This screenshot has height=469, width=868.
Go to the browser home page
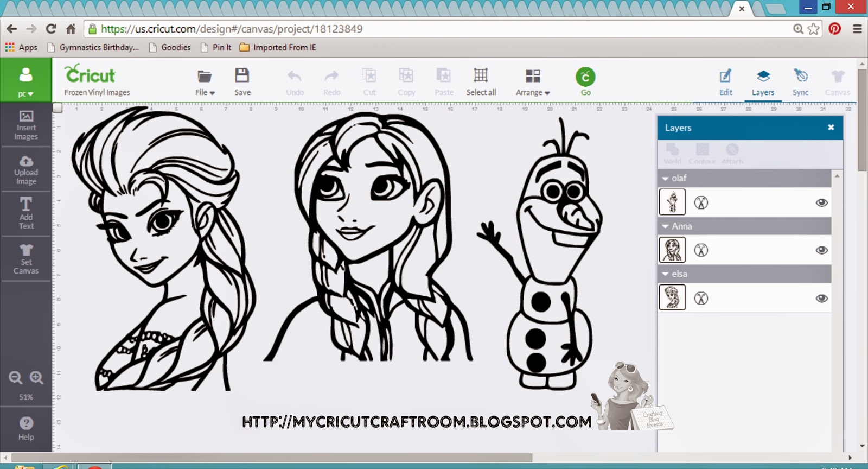(x=71, y=29)
